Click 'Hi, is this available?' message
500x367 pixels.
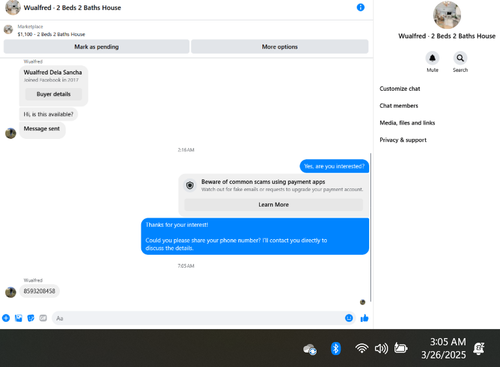48,114
